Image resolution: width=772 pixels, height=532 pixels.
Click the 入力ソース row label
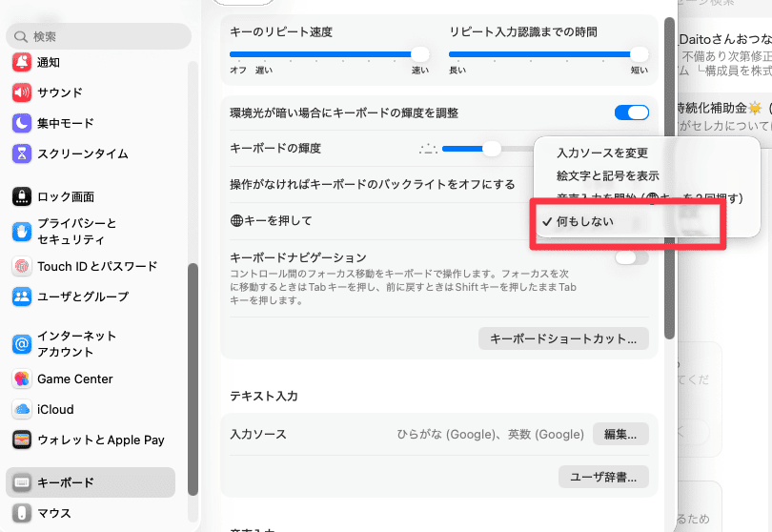pos(258,435)
